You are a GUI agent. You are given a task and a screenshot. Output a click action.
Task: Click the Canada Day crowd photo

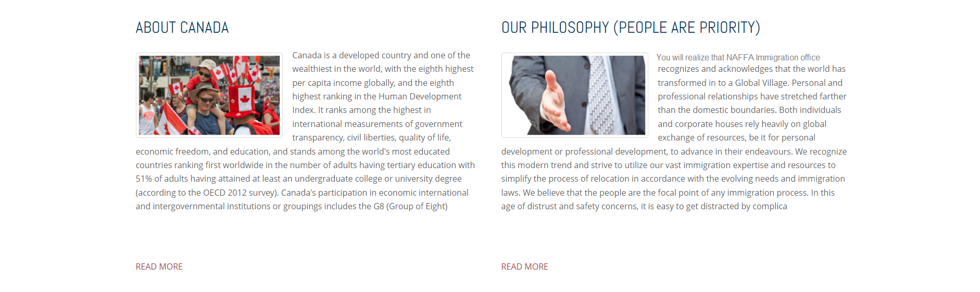(x=209, y=95)
